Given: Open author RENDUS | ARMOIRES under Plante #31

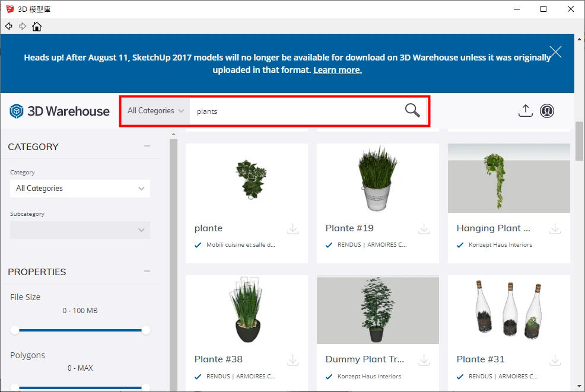Looking at the screenshot, I should [x=503, y=377].
